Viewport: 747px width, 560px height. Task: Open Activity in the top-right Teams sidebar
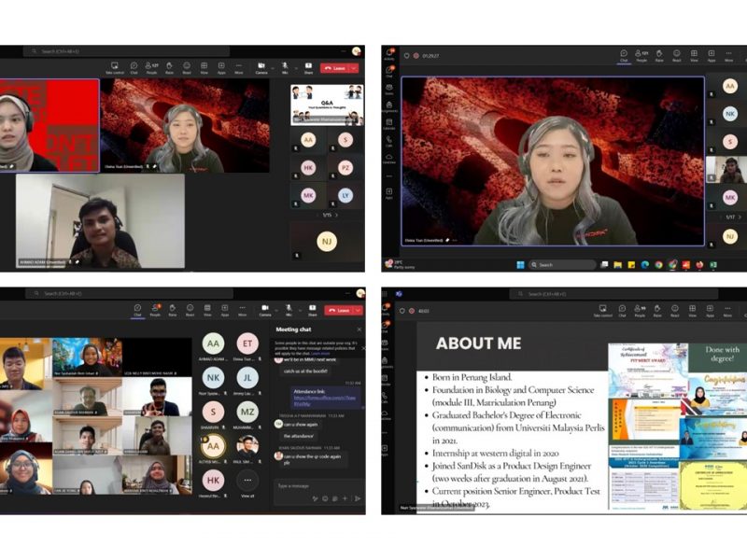tap(389, 54)
